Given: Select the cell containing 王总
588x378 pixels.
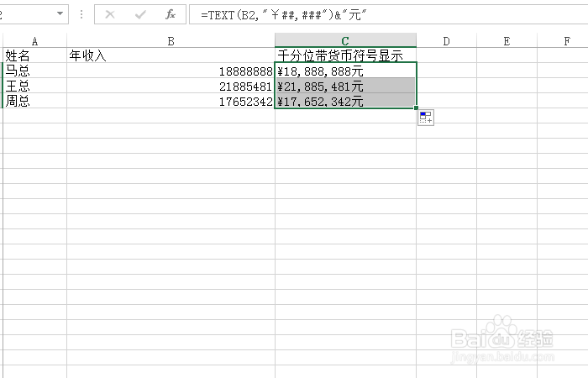Looking at the screenshot, I should pyautogui.click(x=35, y=86).
